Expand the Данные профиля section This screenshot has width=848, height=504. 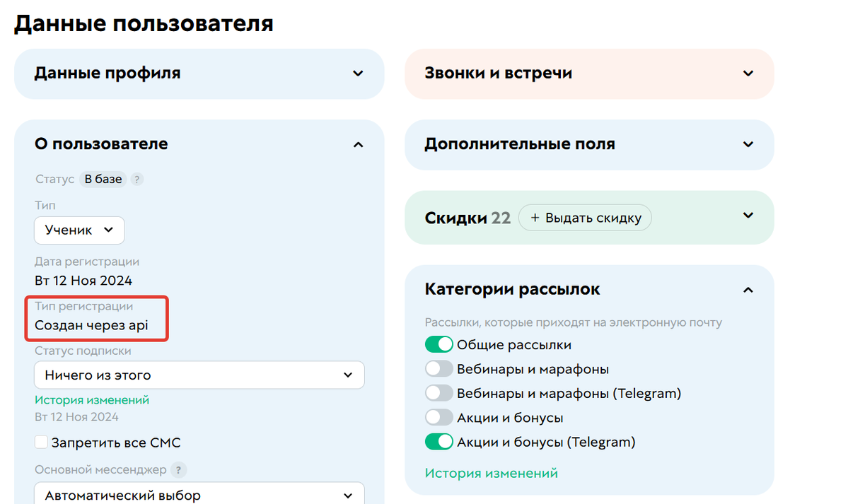point(358,74)
